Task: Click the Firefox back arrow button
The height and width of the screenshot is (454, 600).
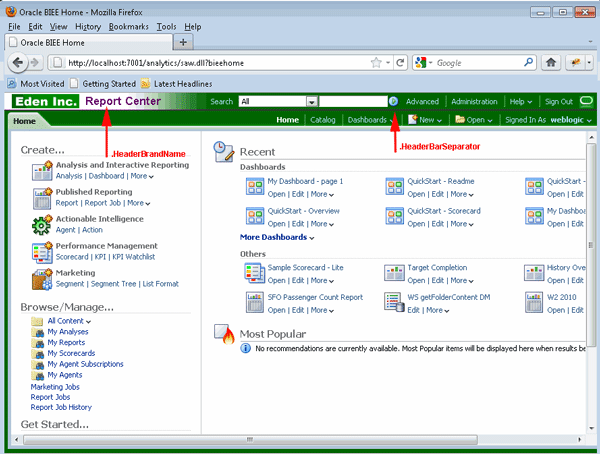Action: (18, 62)
